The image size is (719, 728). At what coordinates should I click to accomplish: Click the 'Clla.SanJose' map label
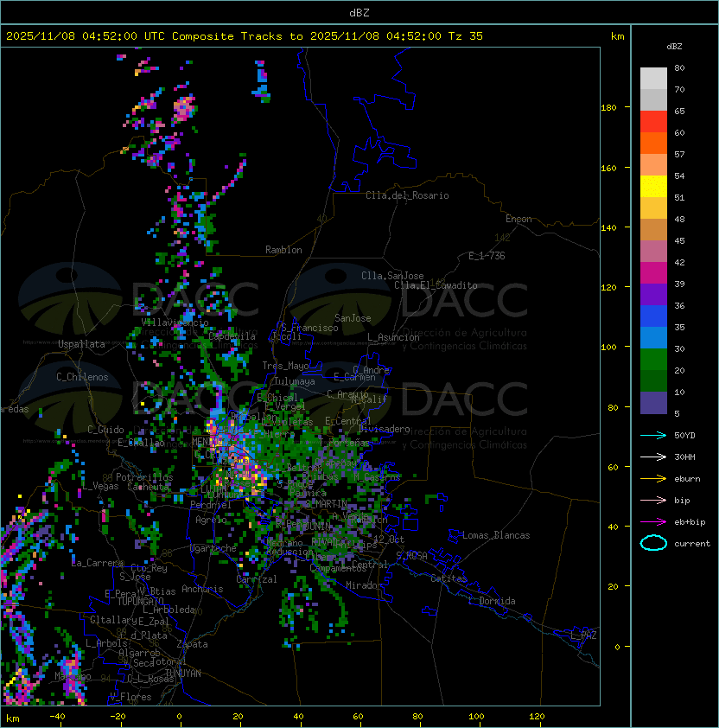(392, 276)
